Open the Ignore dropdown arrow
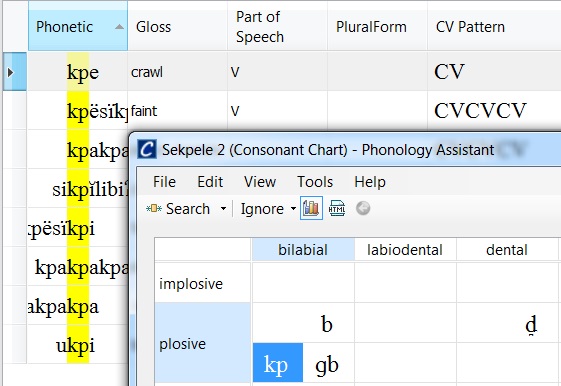The width and height of the screenshot is (561, 386). 293,209
